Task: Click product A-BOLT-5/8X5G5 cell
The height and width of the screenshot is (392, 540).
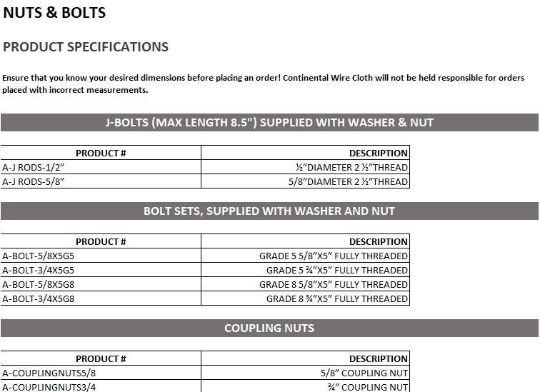Action: [x=39, y=256]
